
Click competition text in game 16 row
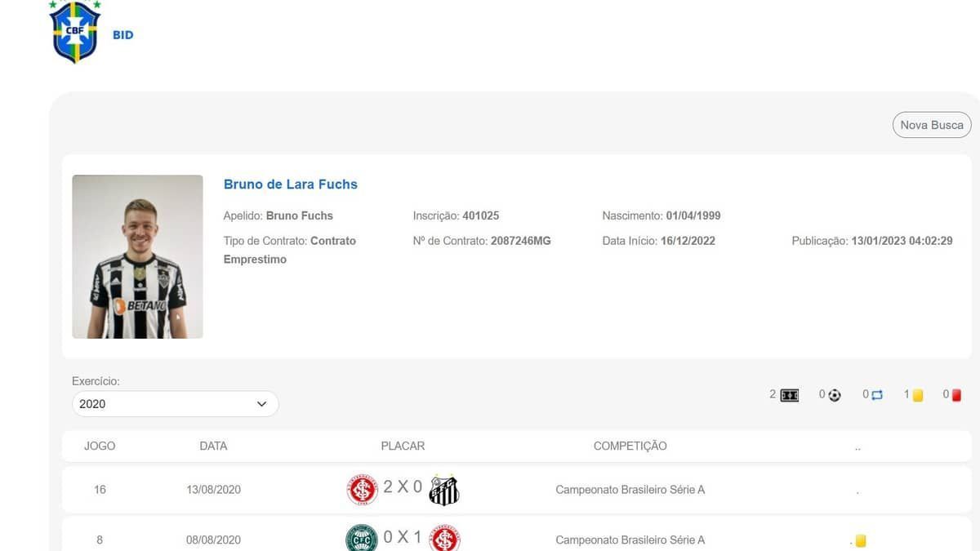(x=630, y=490)
